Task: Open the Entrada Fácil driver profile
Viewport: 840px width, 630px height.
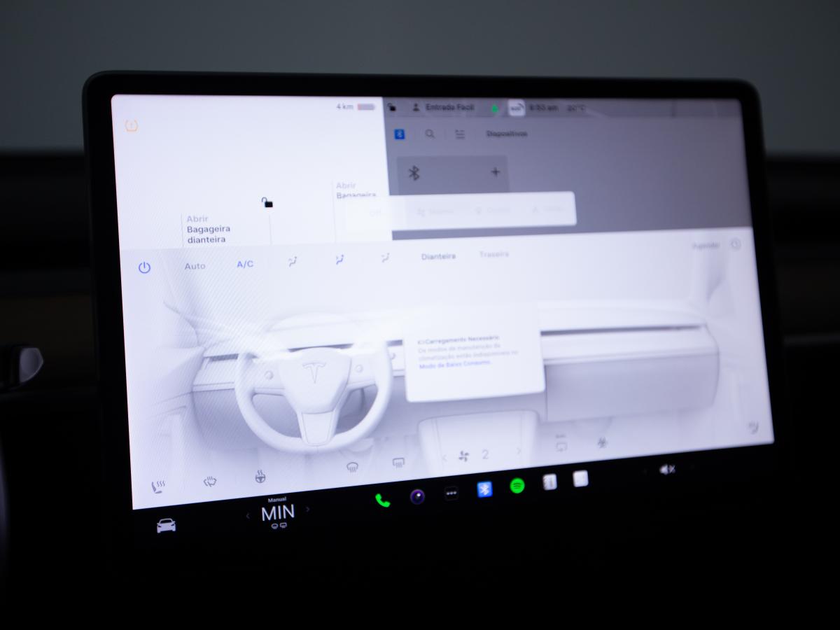Action: [x=442, y=108]
